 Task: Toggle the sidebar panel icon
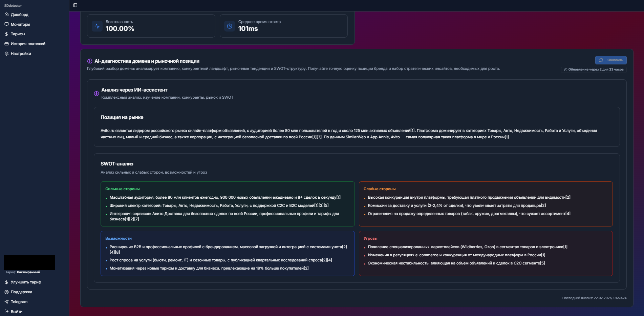(x=75, y=5)
